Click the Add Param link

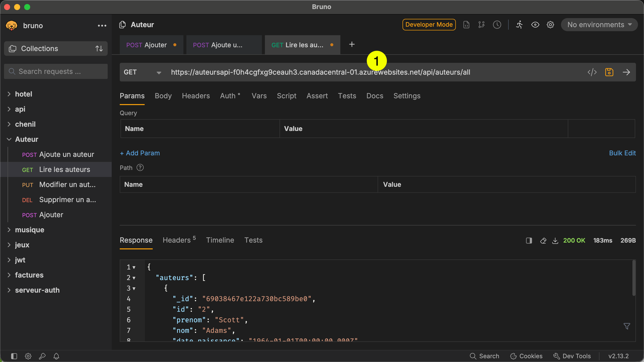140,153
